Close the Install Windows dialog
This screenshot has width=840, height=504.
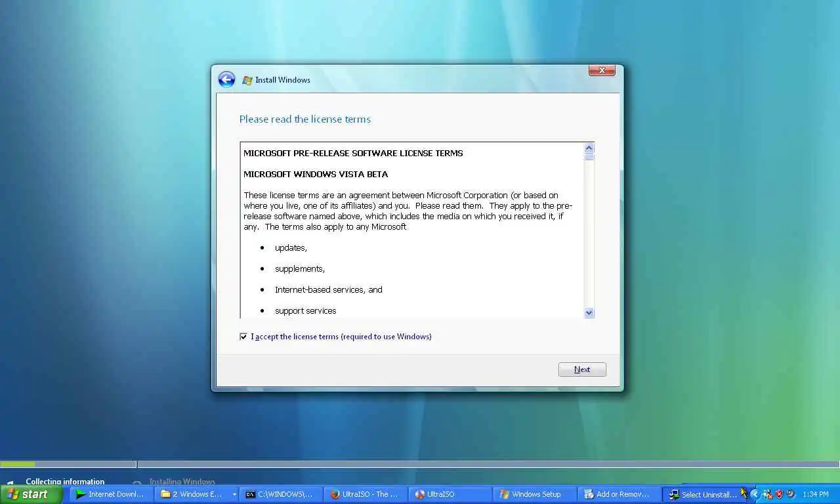pos(602,70)
